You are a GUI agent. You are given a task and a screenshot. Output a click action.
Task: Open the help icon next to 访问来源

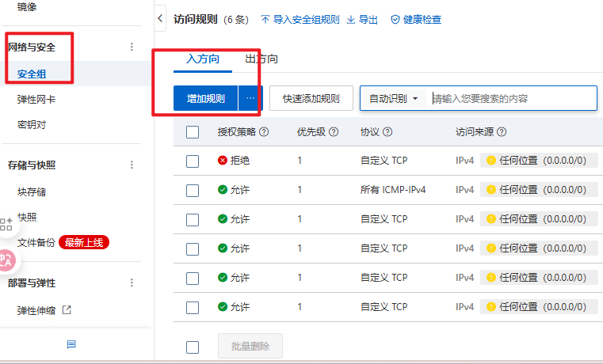coord(502,131)
